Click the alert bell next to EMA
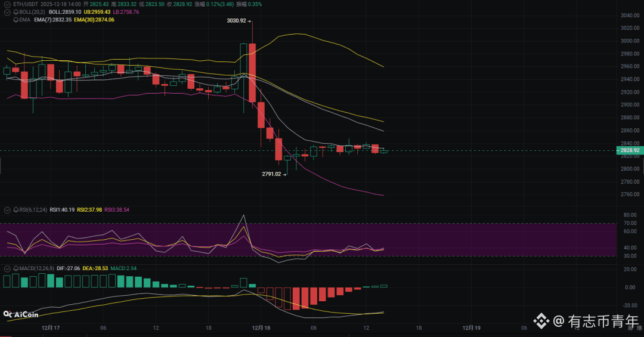The width and height of the screenshot is (644, 337). (16, 20)
